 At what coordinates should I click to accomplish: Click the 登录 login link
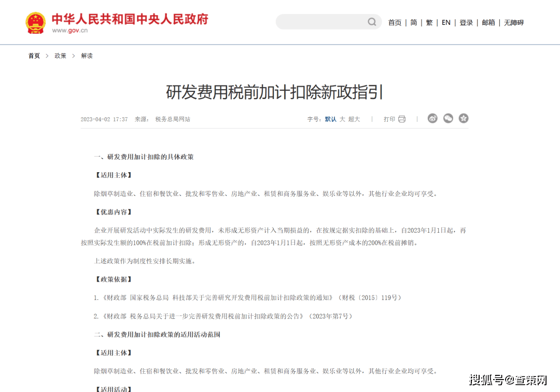point(466,23)
